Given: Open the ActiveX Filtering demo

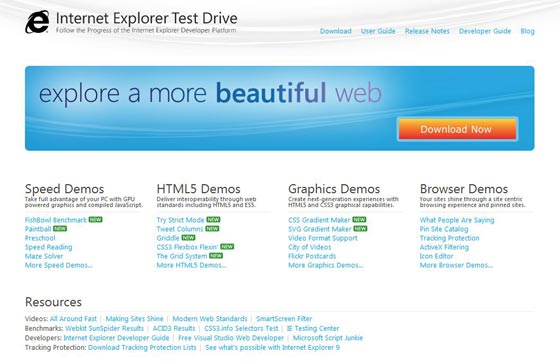Looking at the screenshot, I should tap(444, 247).
